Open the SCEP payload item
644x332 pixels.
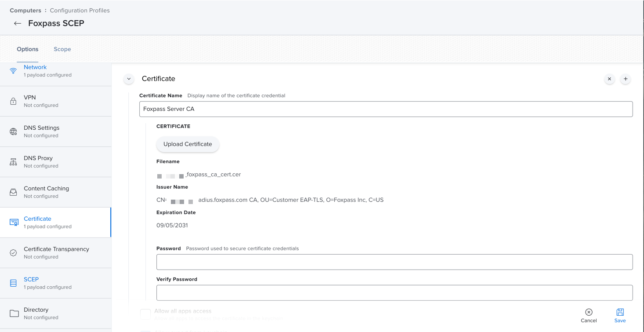(x=55, y=283)
